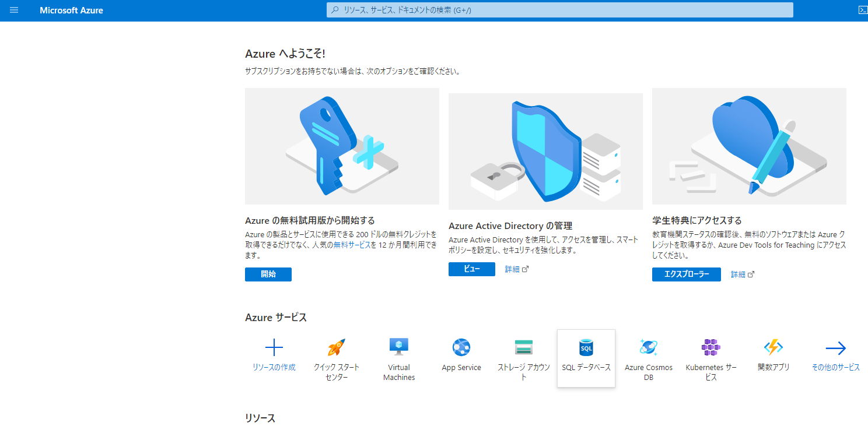
Task: Click heading Azure の無料試用版から開始する
Action: [310, 221]
